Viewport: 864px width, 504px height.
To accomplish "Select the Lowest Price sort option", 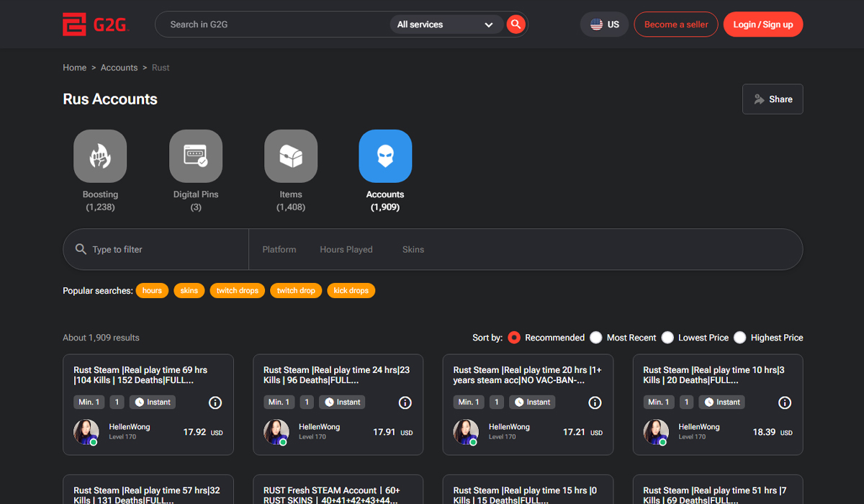I will [x=667, y=337].
